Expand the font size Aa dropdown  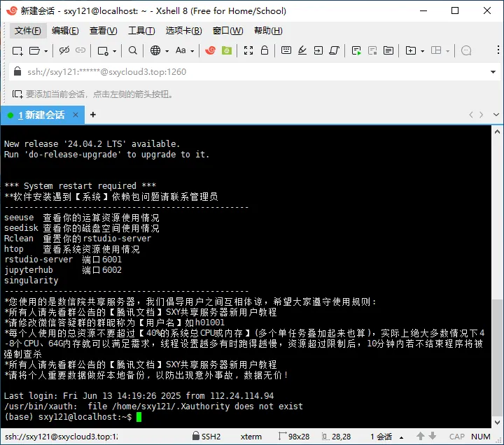coord(192,51)
